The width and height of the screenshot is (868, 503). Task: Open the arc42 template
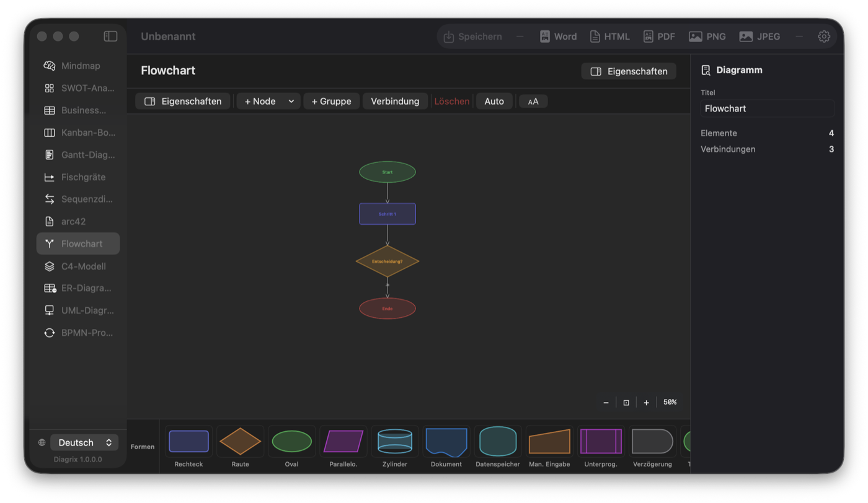click(78, 221)
